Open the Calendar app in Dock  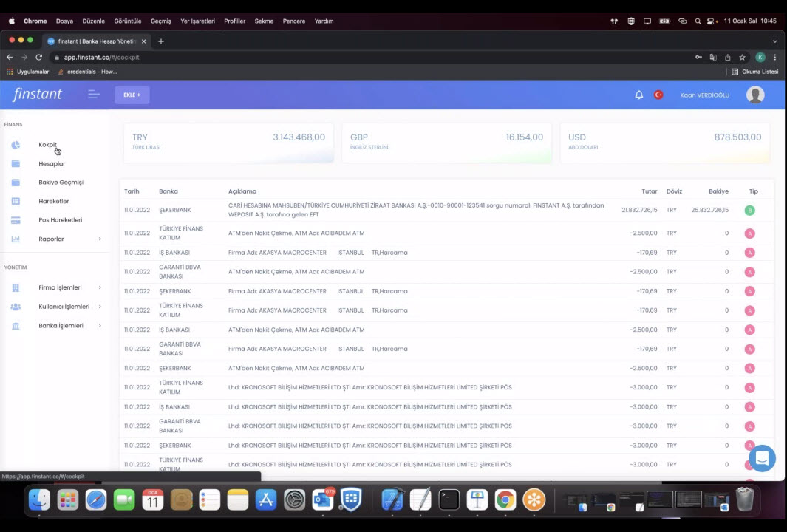click(153, 500)
